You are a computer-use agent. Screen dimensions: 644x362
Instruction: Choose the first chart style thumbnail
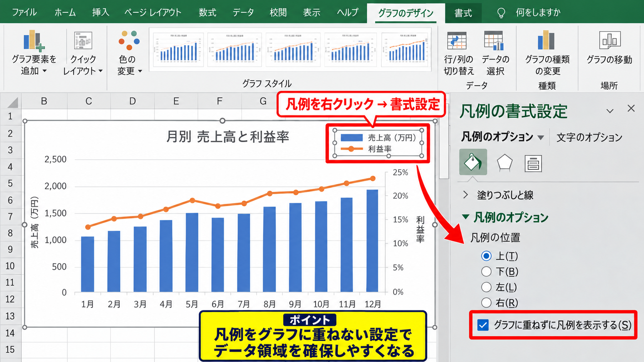coord(178,49)
